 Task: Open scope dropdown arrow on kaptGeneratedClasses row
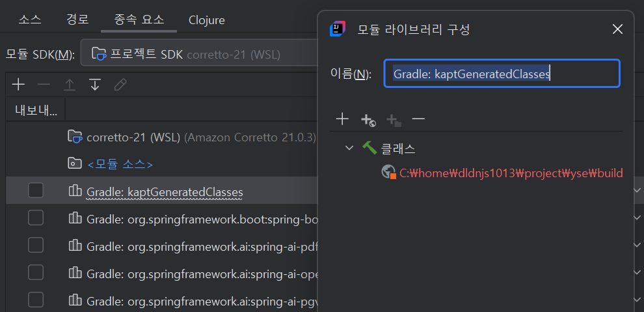click(x=637, y=190)
